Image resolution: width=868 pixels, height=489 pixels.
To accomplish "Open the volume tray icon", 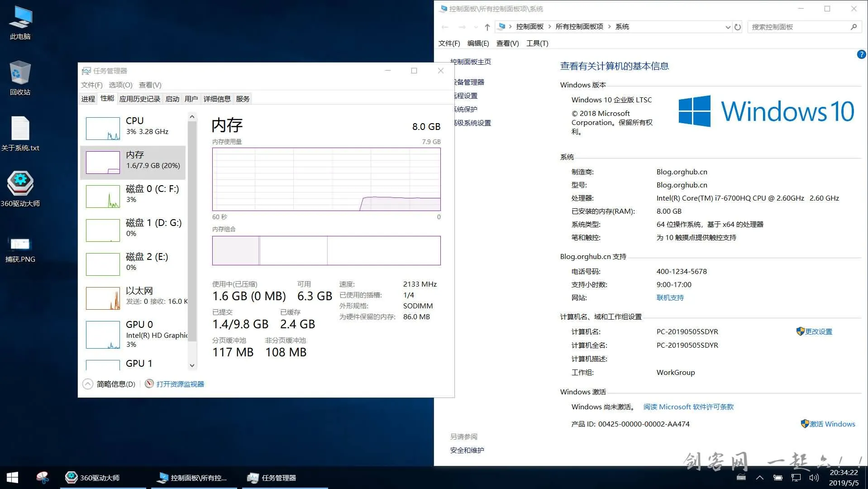I will [x=814, y=478].
